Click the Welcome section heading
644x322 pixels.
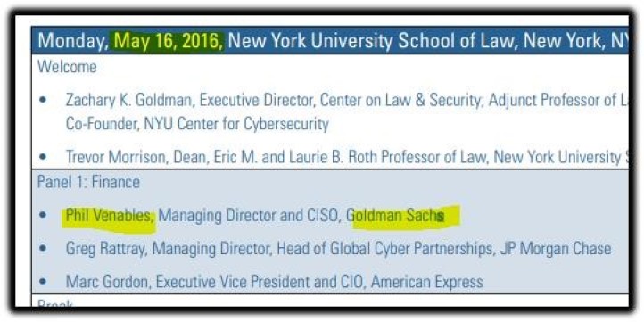[68, 67]
